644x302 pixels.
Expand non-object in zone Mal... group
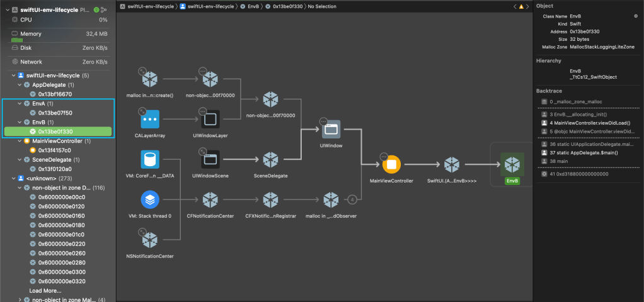(x=20, y=300)
